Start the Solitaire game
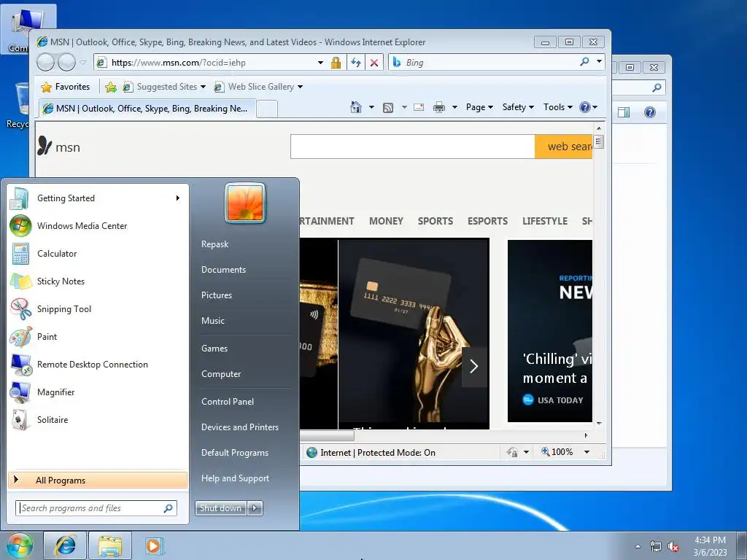 click(98, 419)
